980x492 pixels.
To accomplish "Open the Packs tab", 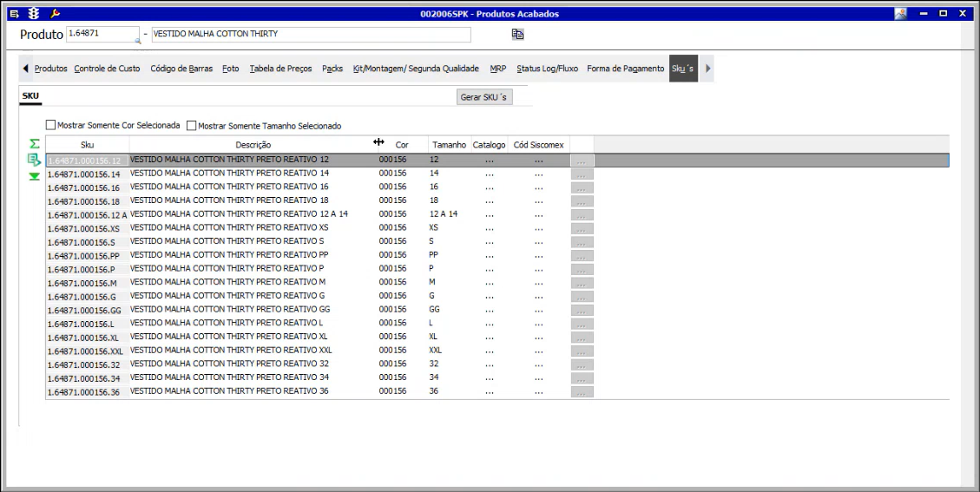I will 332,69.
